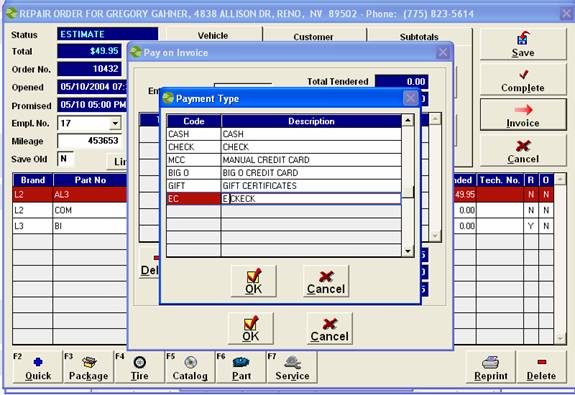This screenshot has width=575, height=395.
Task: Open the F7 Service button
Action: 292,367
